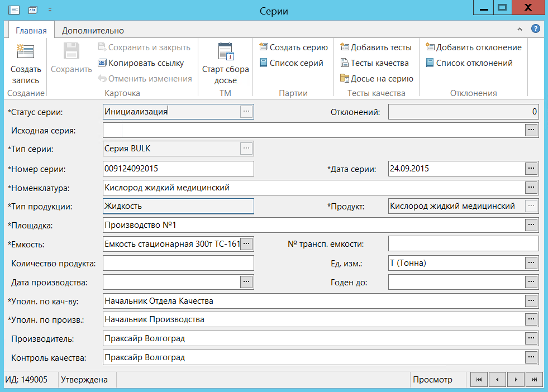Minimize the Серии window
The image size is (548, 392).
click(x=484, y=8)
